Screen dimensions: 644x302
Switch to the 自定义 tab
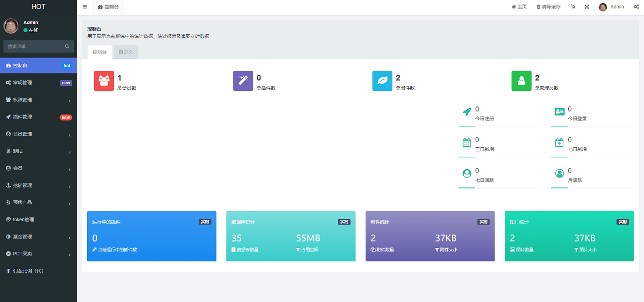click(125, 52)
